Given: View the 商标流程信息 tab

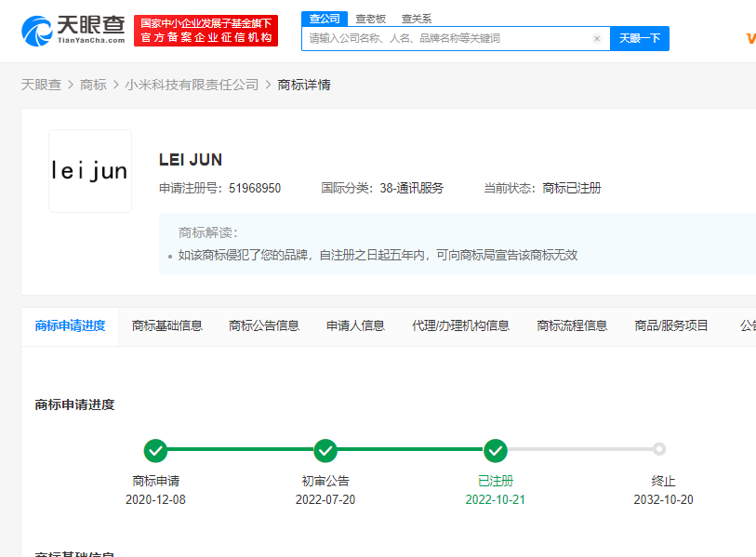Looking at the screenshot, I should pos(571,325).
